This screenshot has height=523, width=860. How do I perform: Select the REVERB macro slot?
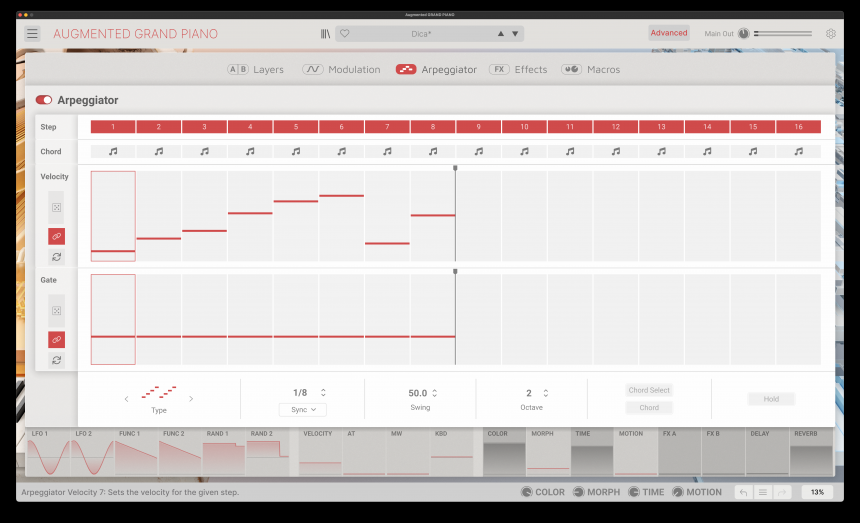coord(811,452)
